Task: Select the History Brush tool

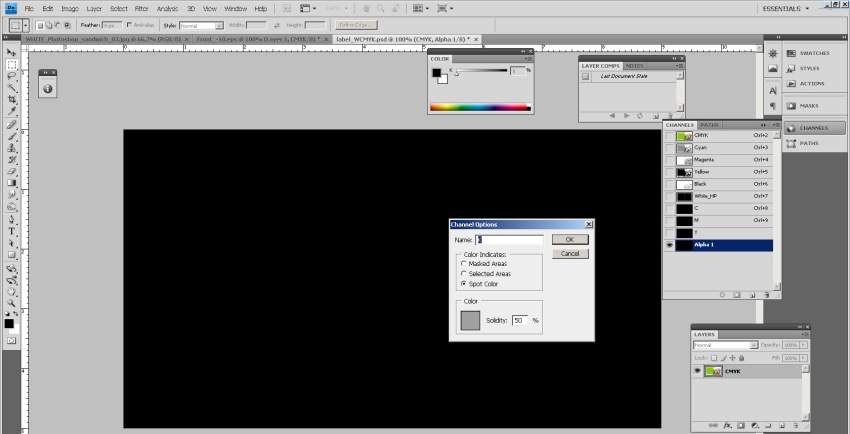Action: (x=11, y=160)
